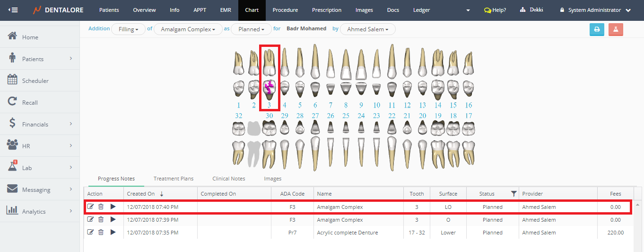The height and width of the screenshot is (252, 644).
Task: Collapse sidebar with the hamburger arrow icon
Action: (13, 10)
